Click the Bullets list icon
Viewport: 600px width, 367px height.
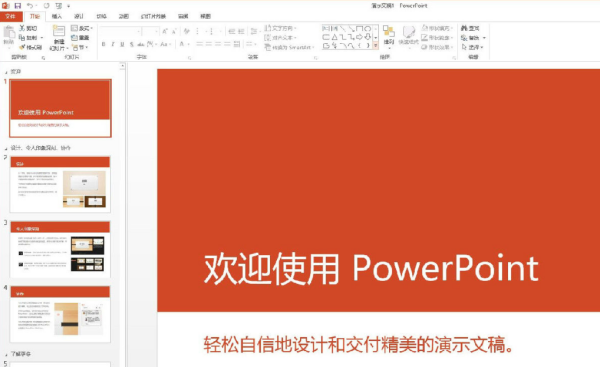[197, 31]
